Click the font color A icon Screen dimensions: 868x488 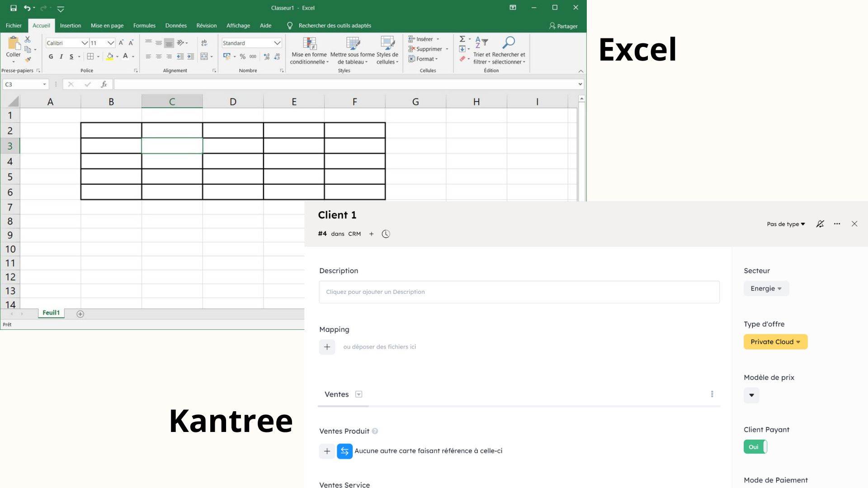point(126,56)
